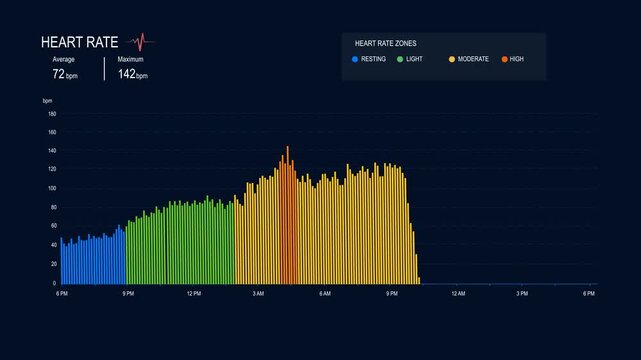This screenshot has width=641, height=360.
Task: Click the 3 AM time label
Action: (258, 294)
